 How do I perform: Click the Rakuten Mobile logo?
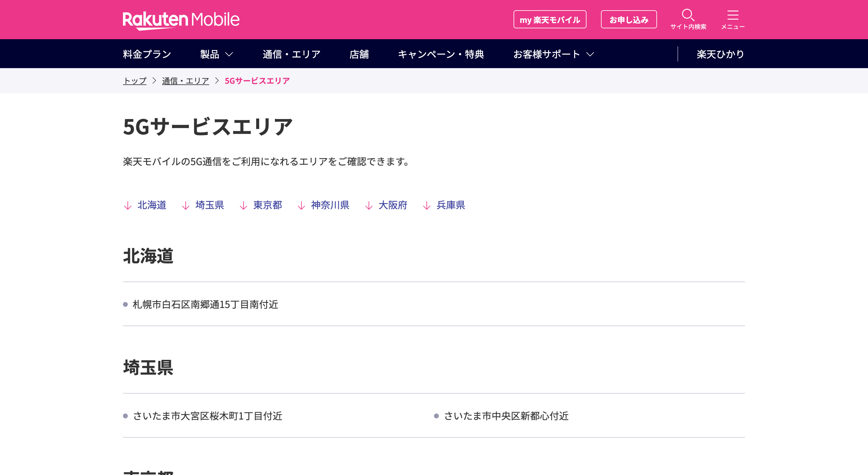point(181,20)
